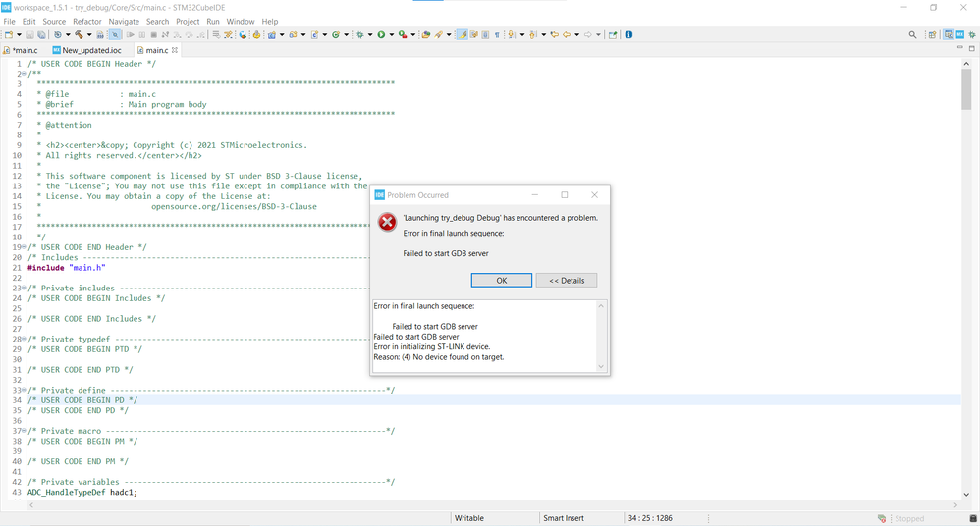The width and height of the screenshot is (980, 526).
Task: Click the build configuration icon left of hammer
Action: [58, 35]
